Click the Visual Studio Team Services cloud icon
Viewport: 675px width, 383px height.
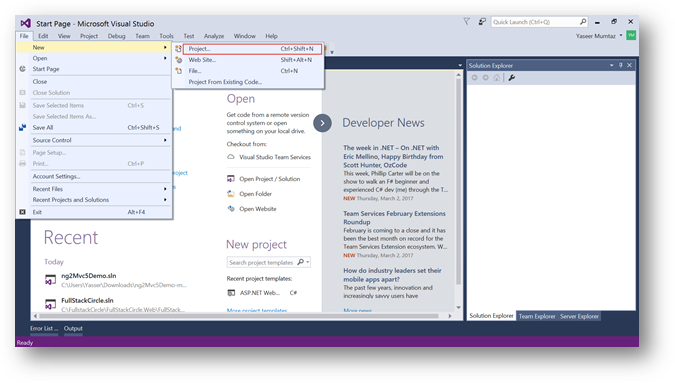point(231,157)
